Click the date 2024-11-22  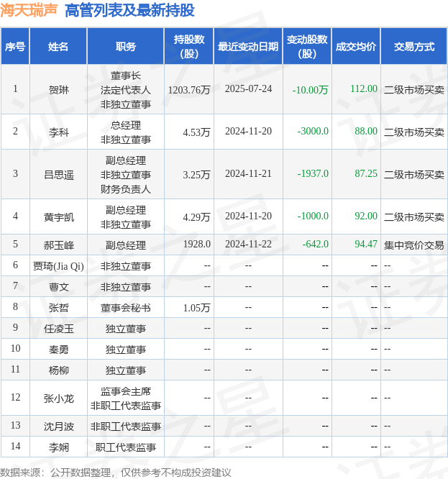click(248, 244)
